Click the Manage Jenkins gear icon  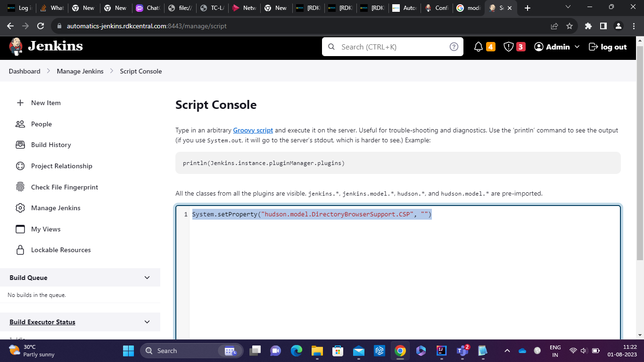20,208
